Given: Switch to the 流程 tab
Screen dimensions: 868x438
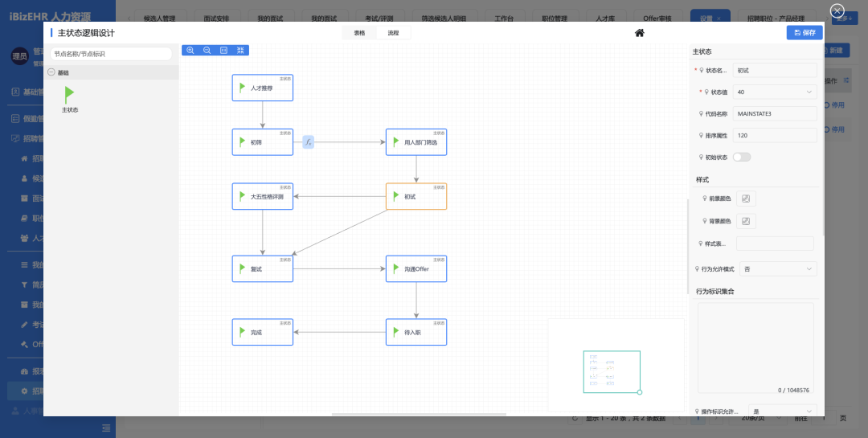Looking at the screenshot, I should 393,33.
